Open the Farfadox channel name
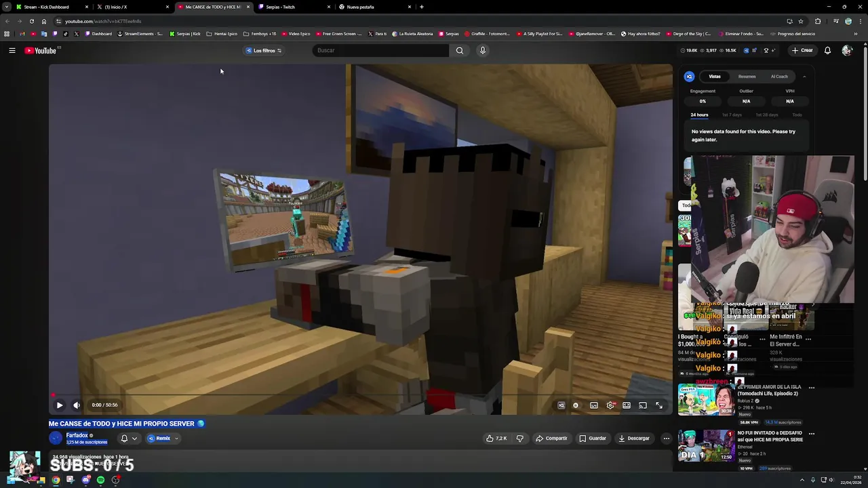 (77, 435)
